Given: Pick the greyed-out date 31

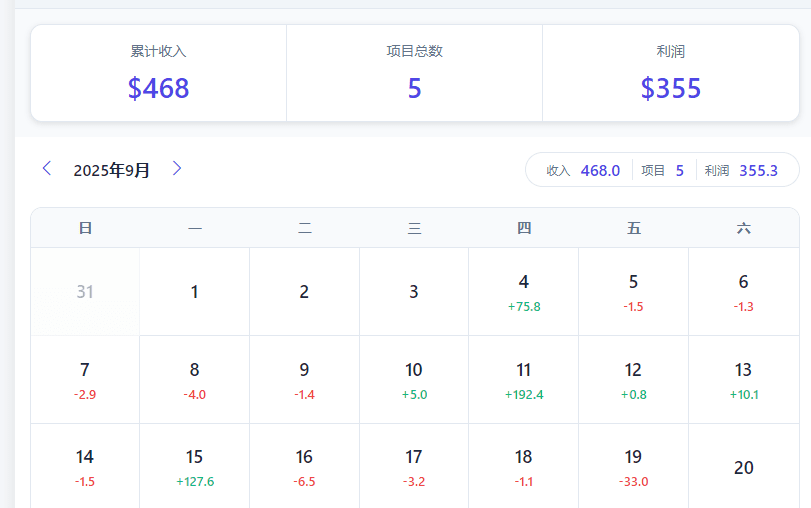Looking at the screenshot, I should tap(85, 292).
